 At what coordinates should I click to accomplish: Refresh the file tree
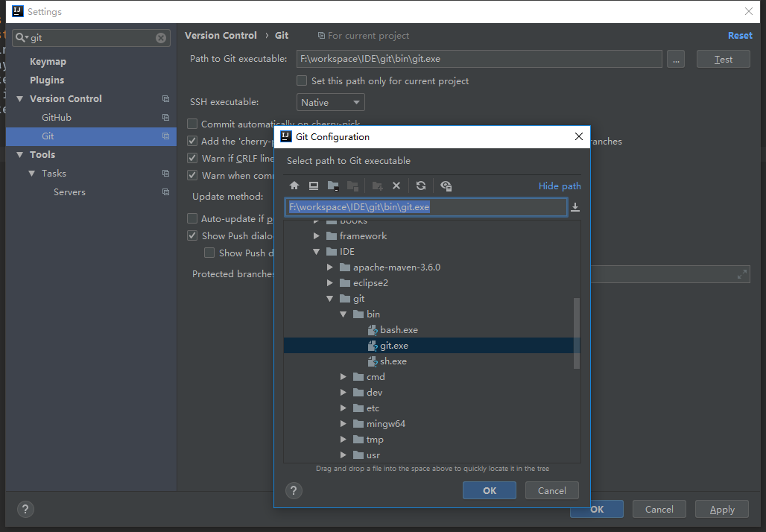pos(421,186)
